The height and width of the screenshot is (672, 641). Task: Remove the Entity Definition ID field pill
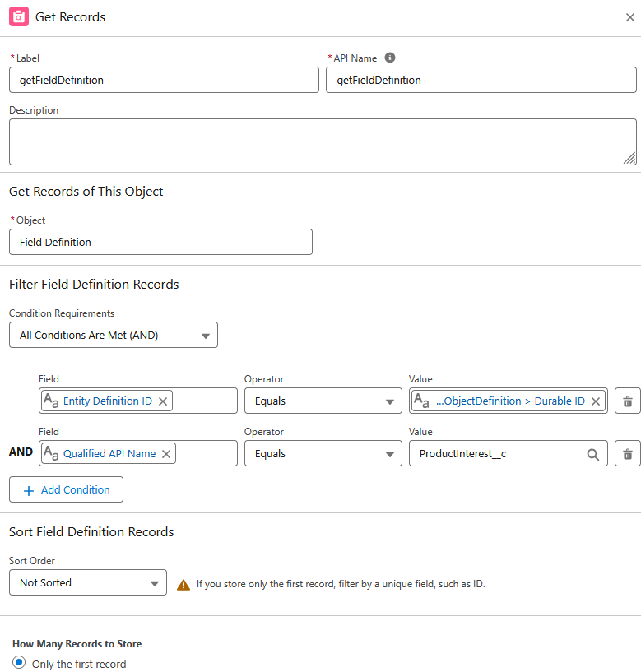tap(163, 401)
